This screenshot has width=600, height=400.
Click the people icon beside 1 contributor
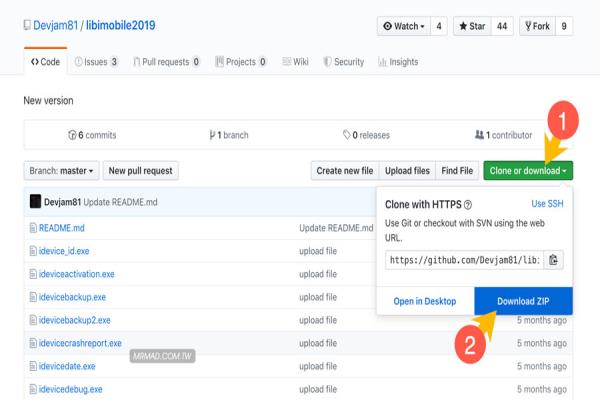[x=479, y=135]
